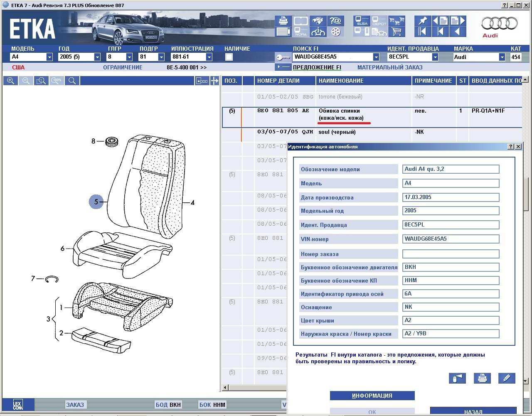The width and height of the screenshot is (532, 416).
Task: Open the МАТЕРИАЛЬНЫЙ ЗАКАЗ tab
Action: point(390,67)
